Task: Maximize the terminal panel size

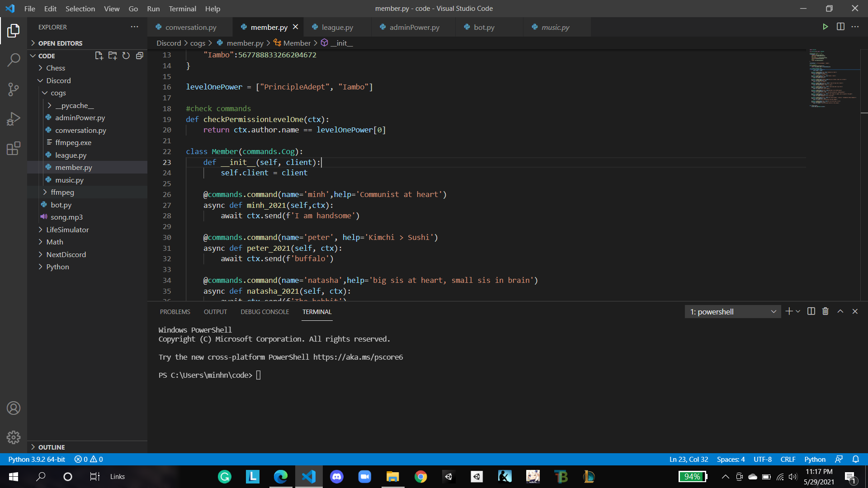Action: tap(840, 311)
